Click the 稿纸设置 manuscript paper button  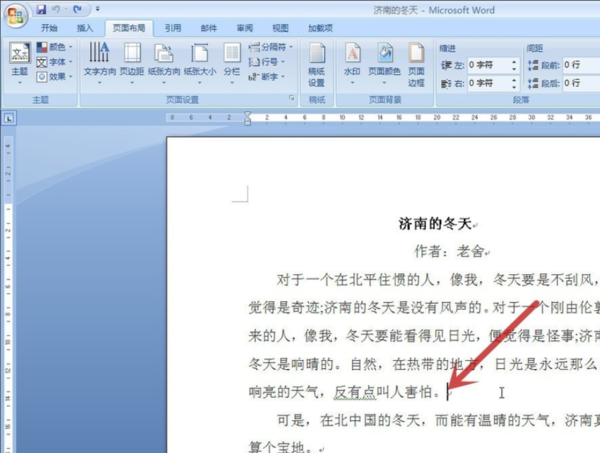pos(316,64)
